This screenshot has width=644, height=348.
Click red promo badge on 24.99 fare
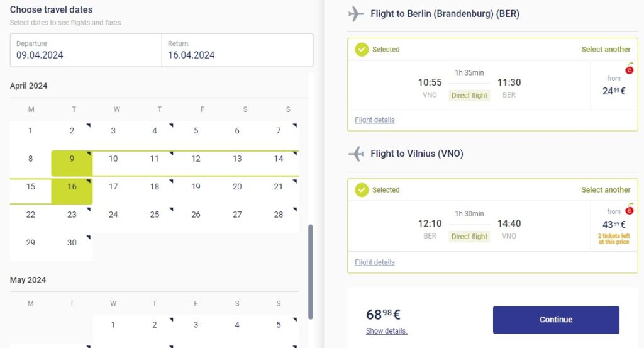pyautogui.click(x=629, y=70)
